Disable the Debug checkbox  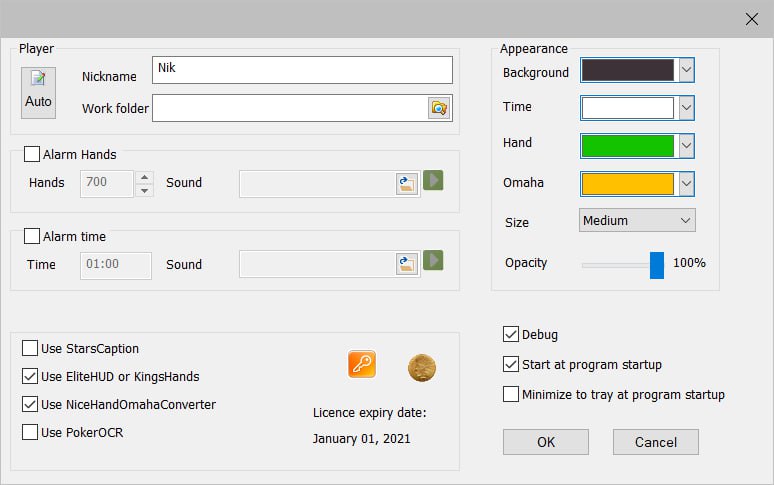511,334
